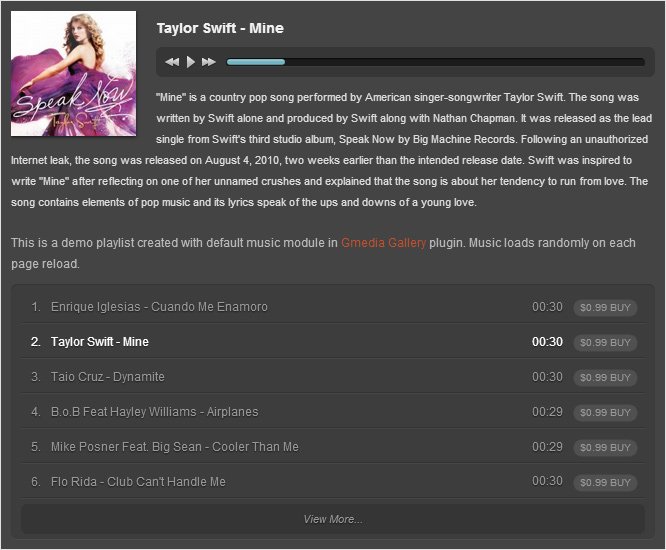Play Flo Rida - Club Can't Handle Me
The width and height of the screenshot is (666, 550).
click(138, 482)
